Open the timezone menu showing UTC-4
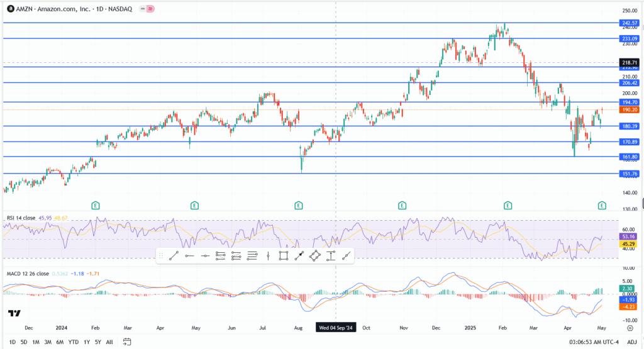 (593, 341)
